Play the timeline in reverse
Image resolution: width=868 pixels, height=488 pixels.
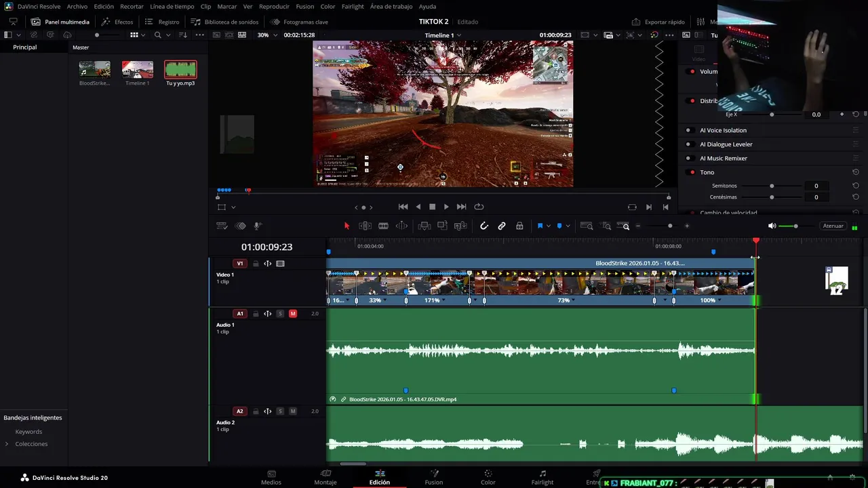pyautogui.click(x=418, y=207)
